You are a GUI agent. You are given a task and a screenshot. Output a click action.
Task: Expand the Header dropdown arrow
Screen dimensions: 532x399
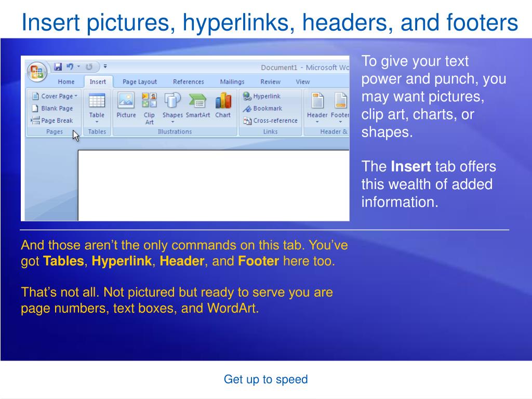click(317, 122)
